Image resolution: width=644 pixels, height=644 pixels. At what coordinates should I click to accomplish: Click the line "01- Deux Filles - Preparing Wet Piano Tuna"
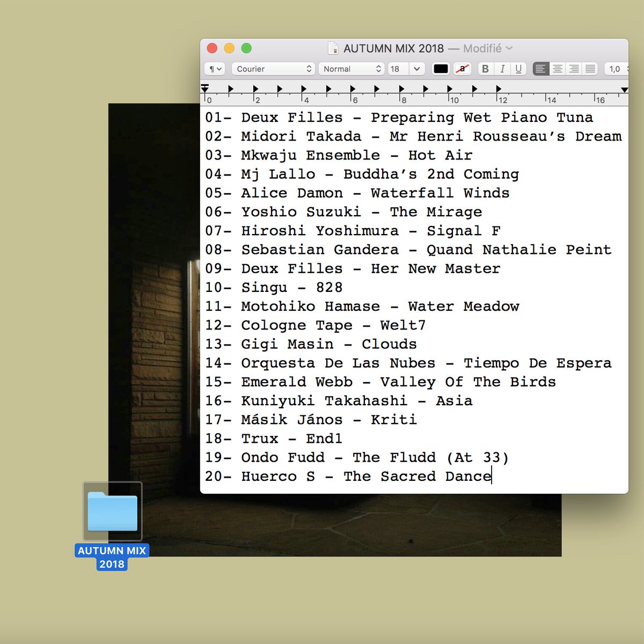tap(399, 118)
